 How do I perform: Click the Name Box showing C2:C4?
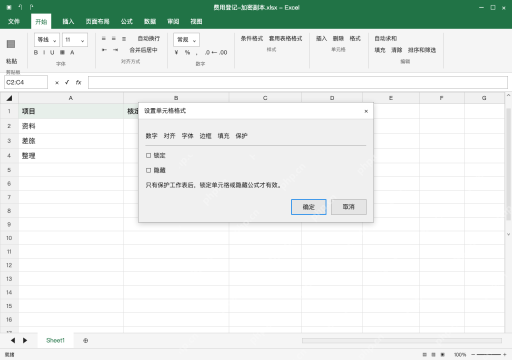[x=26, y=82]
